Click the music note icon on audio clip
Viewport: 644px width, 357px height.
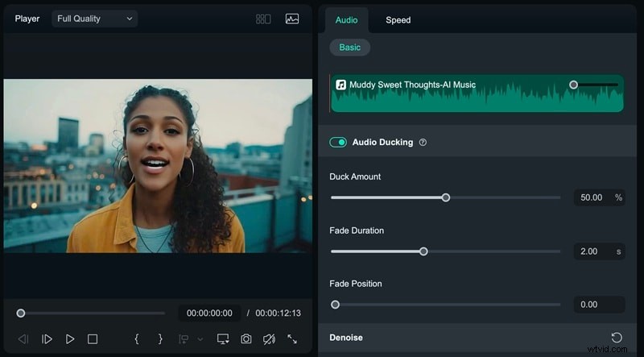tap(341, 85)
